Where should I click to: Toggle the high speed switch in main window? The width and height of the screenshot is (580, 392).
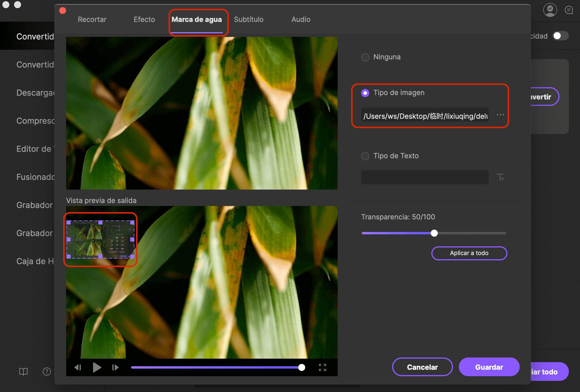coord(561,36)
